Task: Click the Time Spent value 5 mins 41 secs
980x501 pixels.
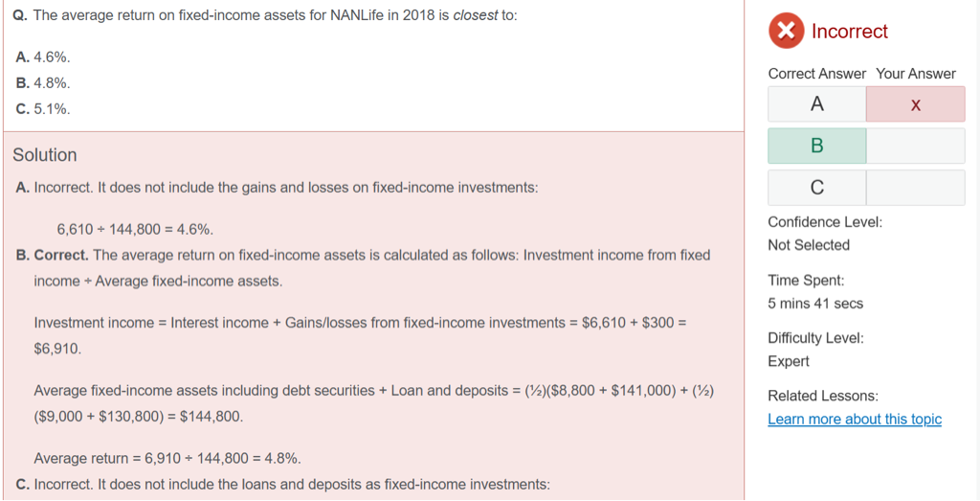Action: coord(815,304)
